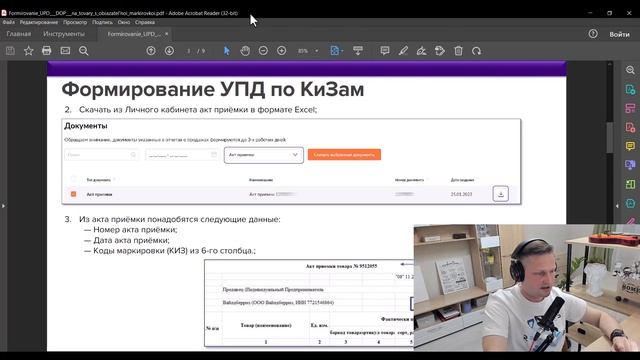The width and height of the screenshot is (640, 360).
Task: Print the document using printer icon
Action: [47, 51]
